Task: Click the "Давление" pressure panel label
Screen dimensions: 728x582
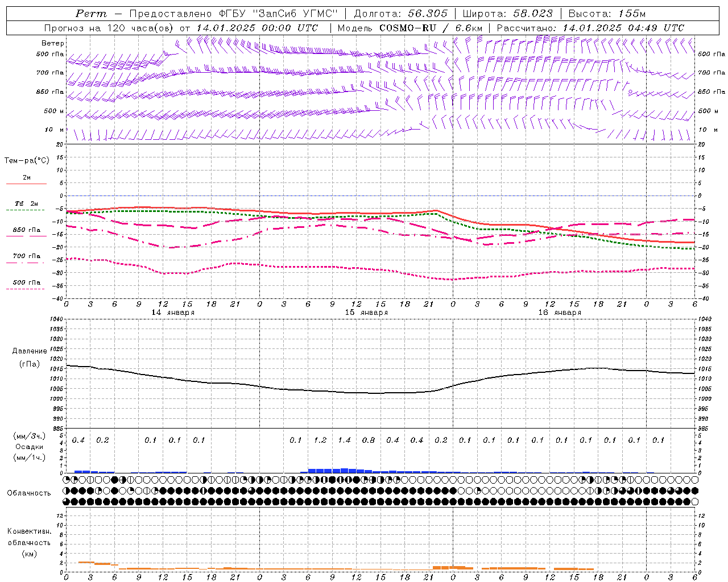Action: click(30, 351)
